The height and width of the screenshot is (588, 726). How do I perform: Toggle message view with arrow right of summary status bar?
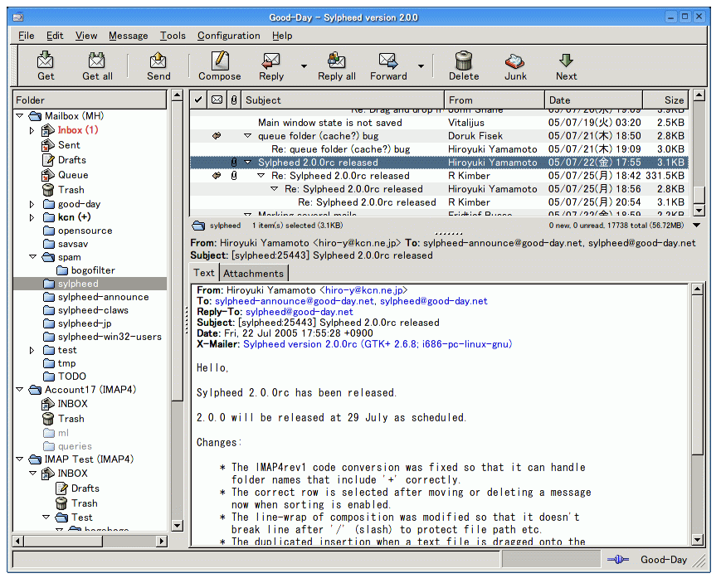(x=696, y=226)
